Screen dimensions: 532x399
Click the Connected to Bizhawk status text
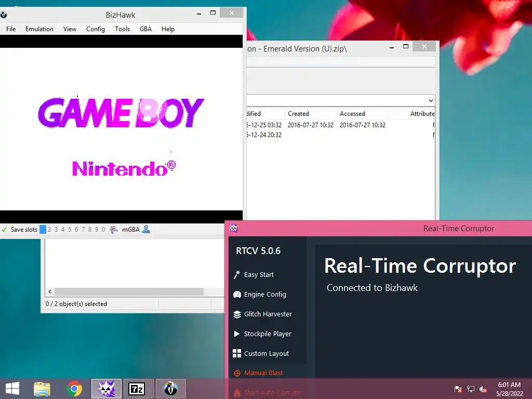point(372,288)
